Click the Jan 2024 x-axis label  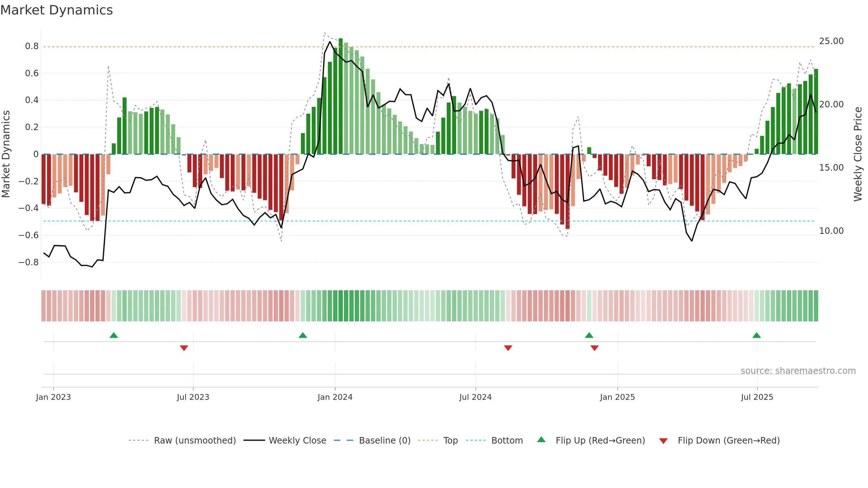click(335, 397)
